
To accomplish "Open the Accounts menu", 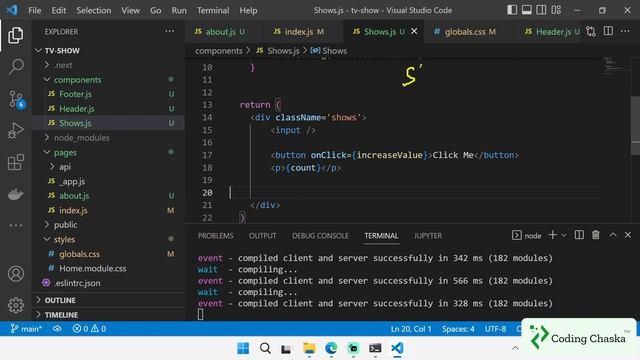I will click(16, 273).
